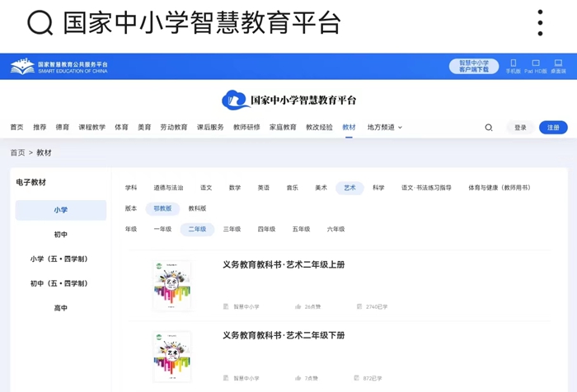Click the 桌面端 desktop client icon
The height and width of the screenshot is (392, 577).
click(x=558, y=63)
